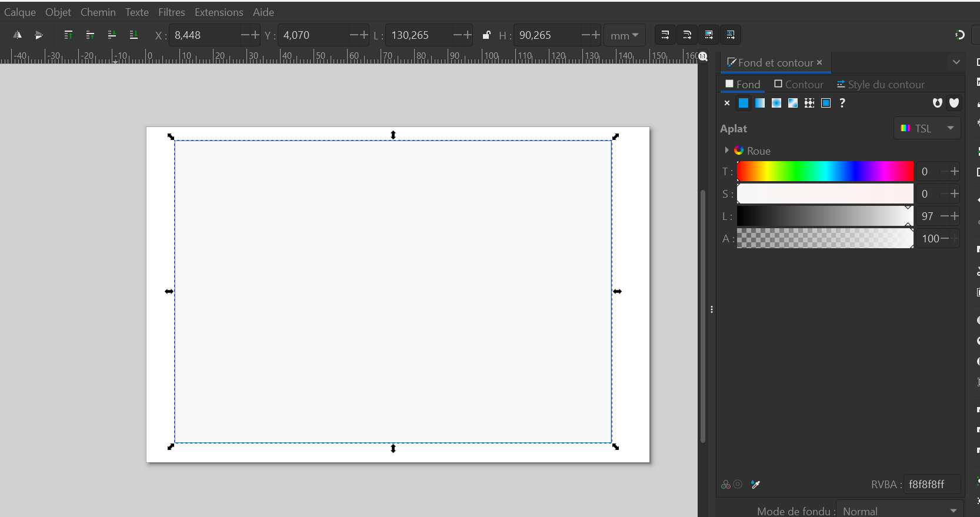Open the dock panel chevron menu

click(956, 62)
